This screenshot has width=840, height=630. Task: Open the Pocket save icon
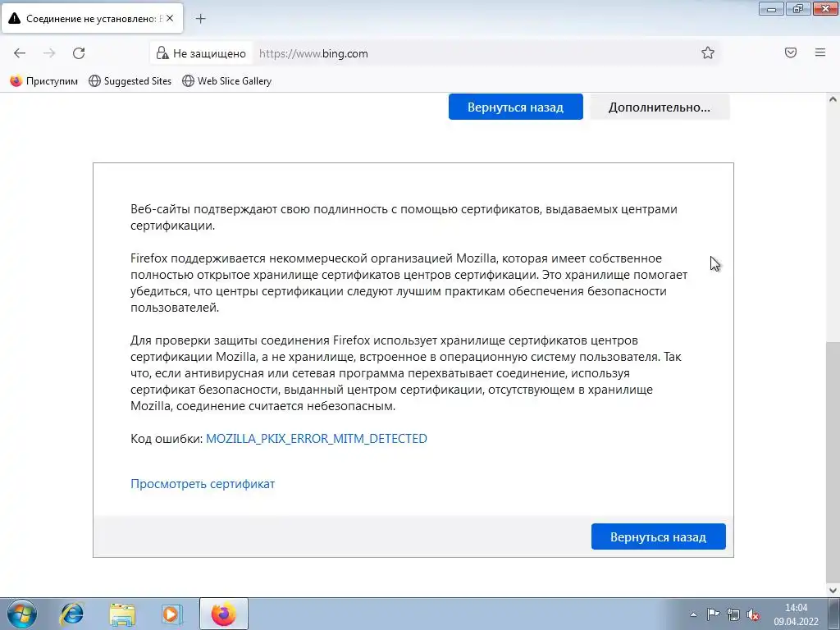coord(791,52)
